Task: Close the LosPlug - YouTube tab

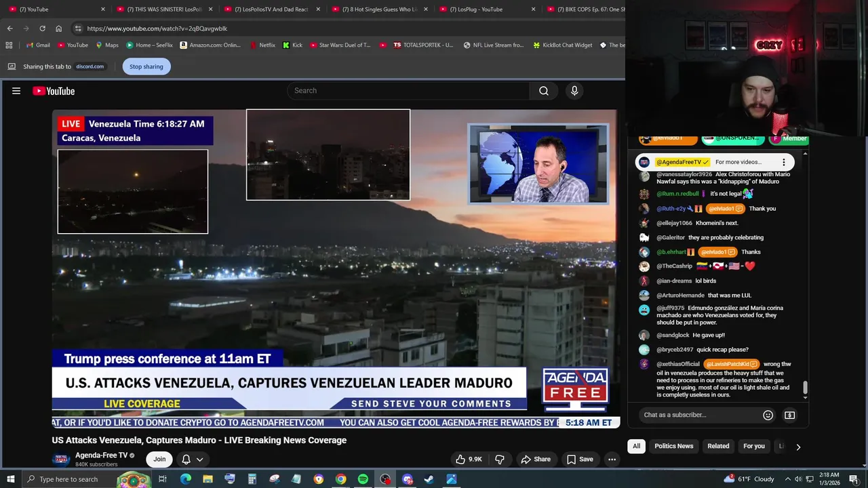Action: click(x=533, y=9)
